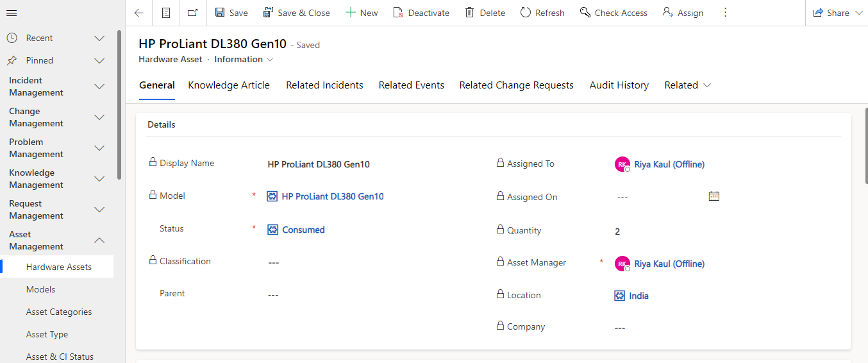
Task: Open the Share dropdown chevron
Action: pos(859,13)
